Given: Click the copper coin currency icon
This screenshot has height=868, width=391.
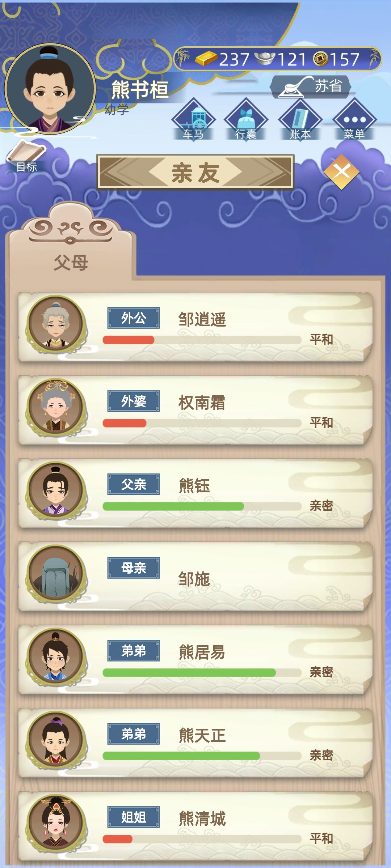Looking at the screenshot, I should (x=320, y=59).
